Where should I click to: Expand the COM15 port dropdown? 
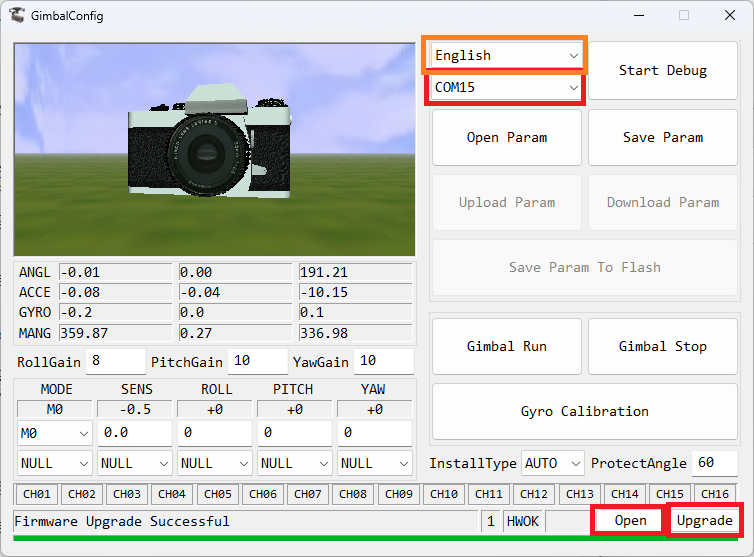tap(506, 88)
